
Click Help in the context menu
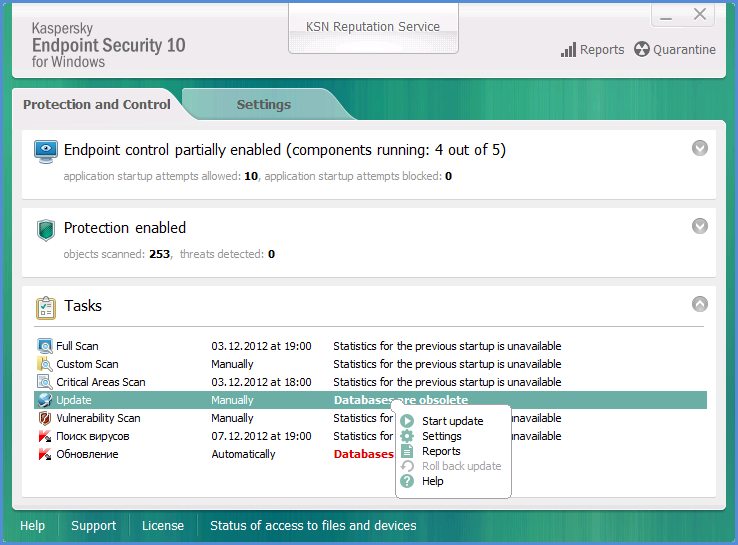pyautogui.click(x=432, y=482)
